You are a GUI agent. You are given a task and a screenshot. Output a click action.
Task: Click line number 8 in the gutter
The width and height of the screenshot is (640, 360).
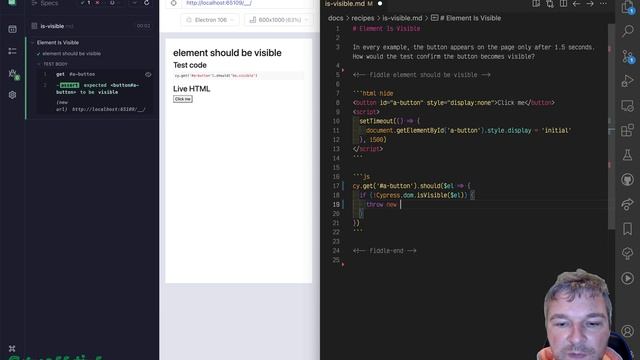[x=337, y=103]
